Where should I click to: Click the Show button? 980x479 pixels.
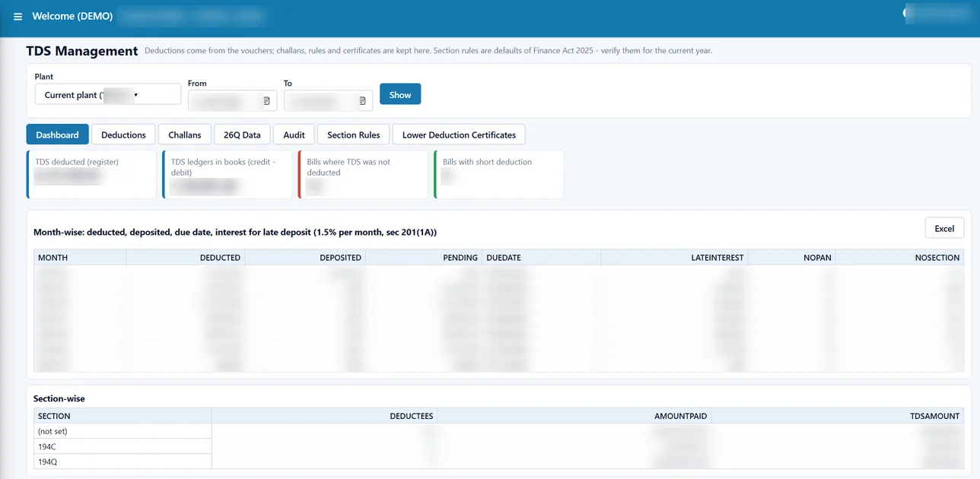pyautogui.click(x=400, y=94)
